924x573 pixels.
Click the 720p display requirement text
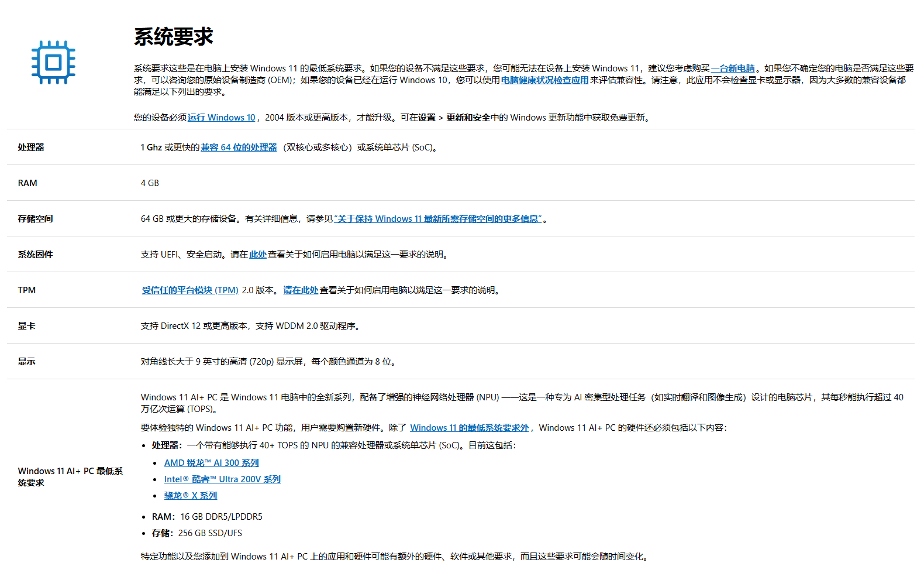coord(270,362)
